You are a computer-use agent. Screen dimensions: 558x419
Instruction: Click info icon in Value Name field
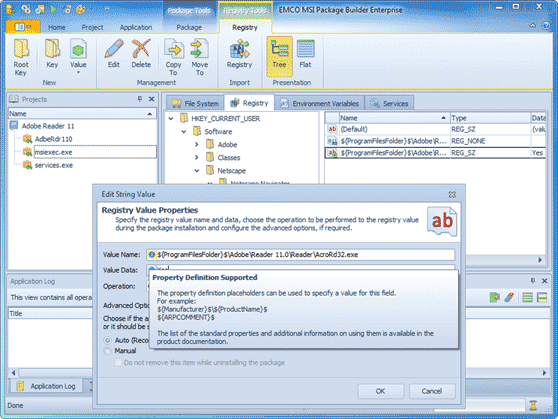click(152, 255)
